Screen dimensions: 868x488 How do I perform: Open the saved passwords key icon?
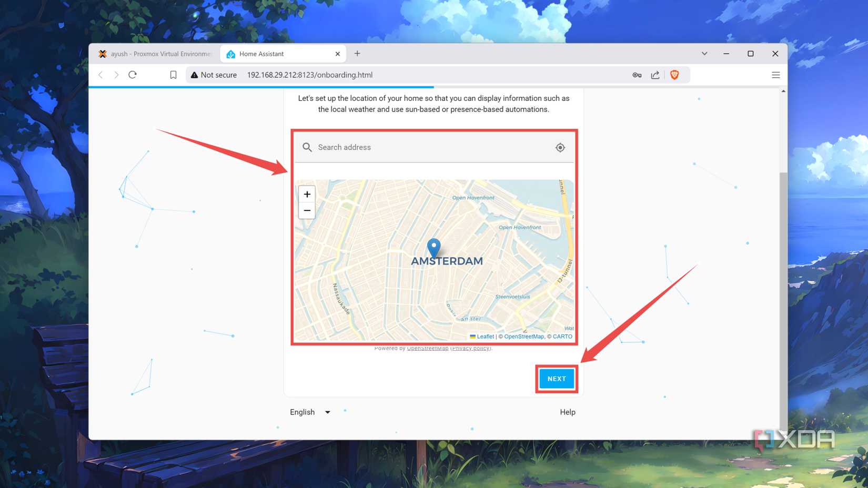pyautogui.click(x=637, y=75)
